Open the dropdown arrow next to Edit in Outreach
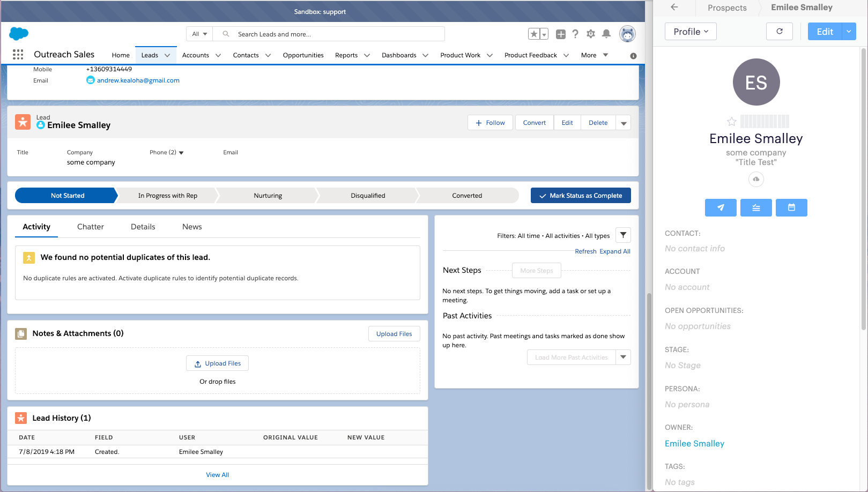This screenshot has width=868, height=492. [x=849, y=32]
